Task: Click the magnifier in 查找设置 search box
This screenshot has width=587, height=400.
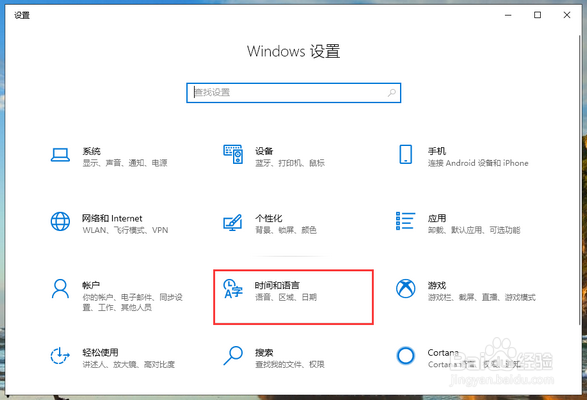Action: (x=392, y=93)
